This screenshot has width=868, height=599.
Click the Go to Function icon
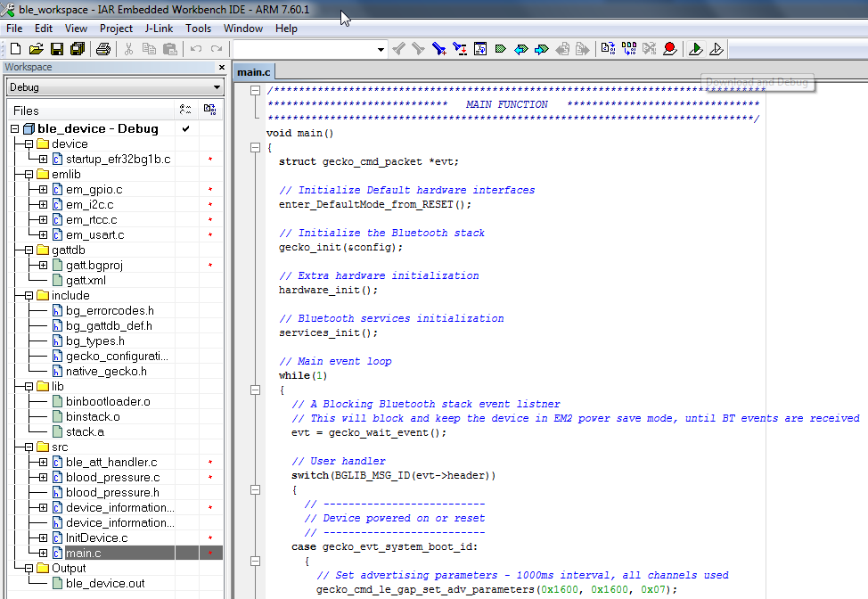pyautogui.click(x=480, y=49)
